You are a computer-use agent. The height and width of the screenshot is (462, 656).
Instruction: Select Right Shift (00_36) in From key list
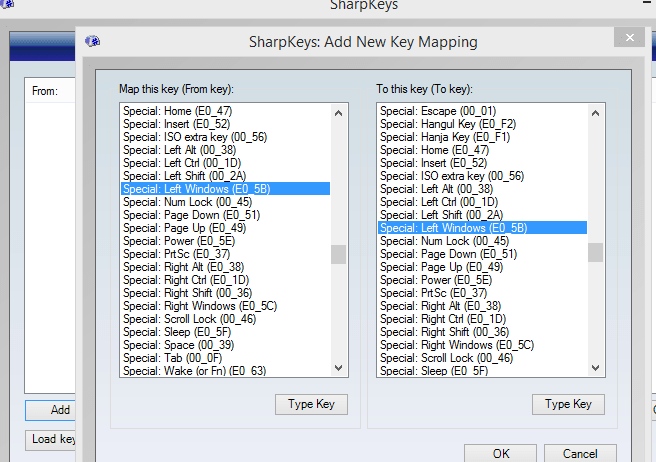(x=225, y=293)
